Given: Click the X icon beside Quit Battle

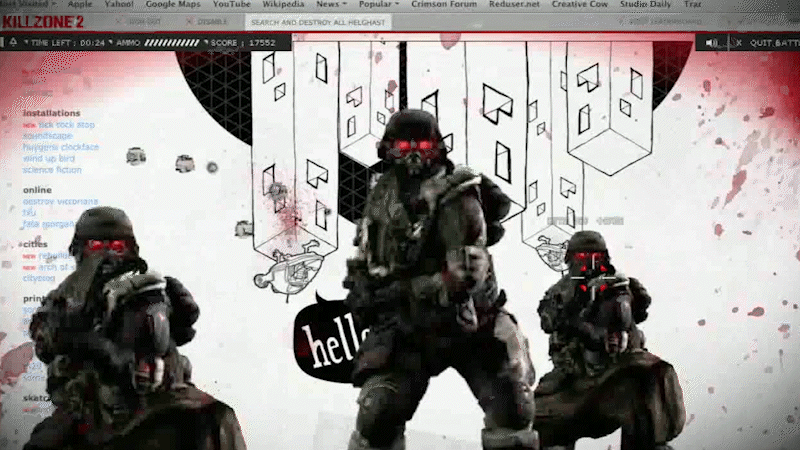Looking at the screenshot, I should pyautogui.click(x=739, y=43).
